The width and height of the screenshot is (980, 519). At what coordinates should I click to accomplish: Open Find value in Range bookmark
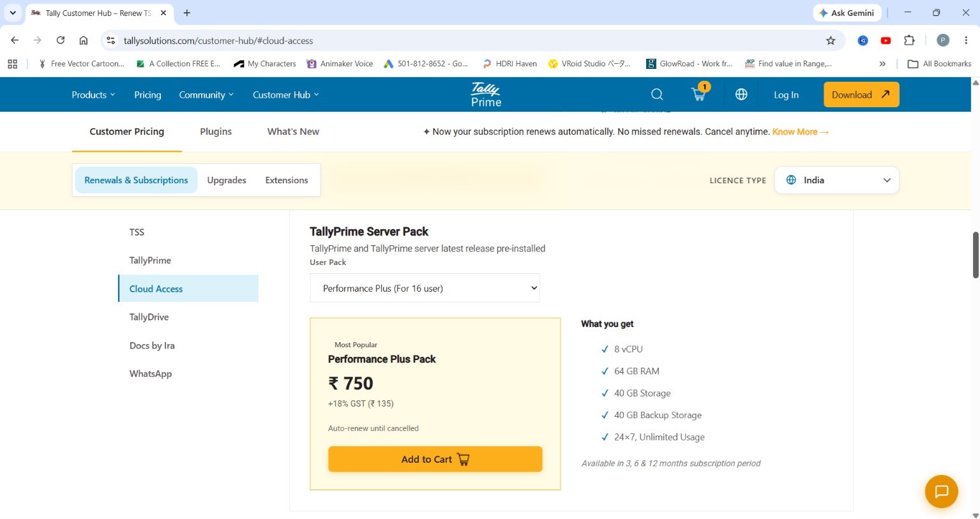tap(788, 64)
